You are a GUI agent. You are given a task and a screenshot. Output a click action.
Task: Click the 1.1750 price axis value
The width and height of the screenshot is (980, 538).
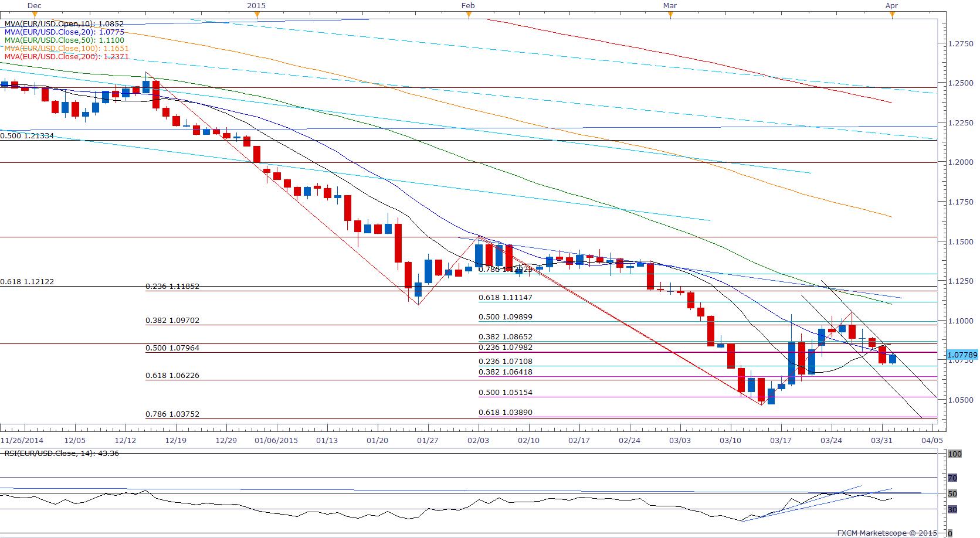pos(961,202)
